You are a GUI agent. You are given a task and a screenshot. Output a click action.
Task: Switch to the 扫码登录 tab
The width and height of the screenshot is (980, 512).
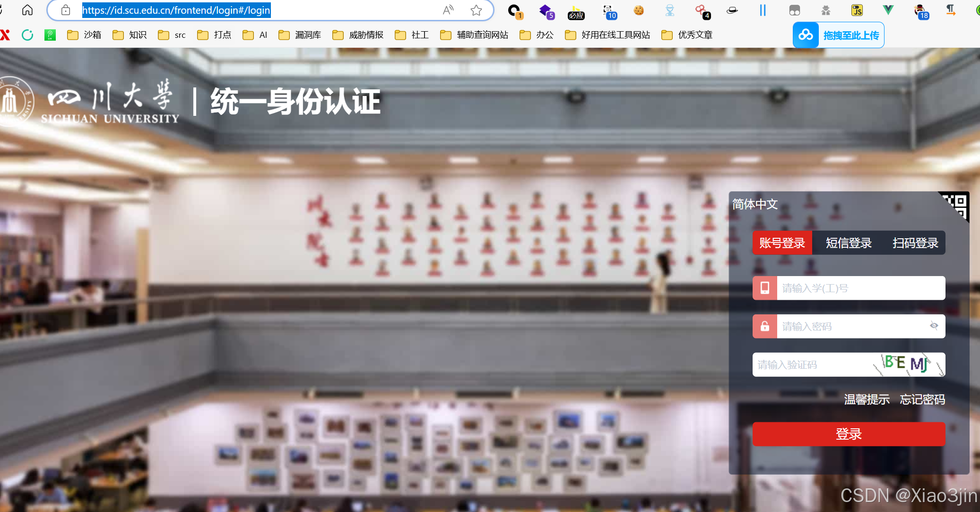click(915, 243)
